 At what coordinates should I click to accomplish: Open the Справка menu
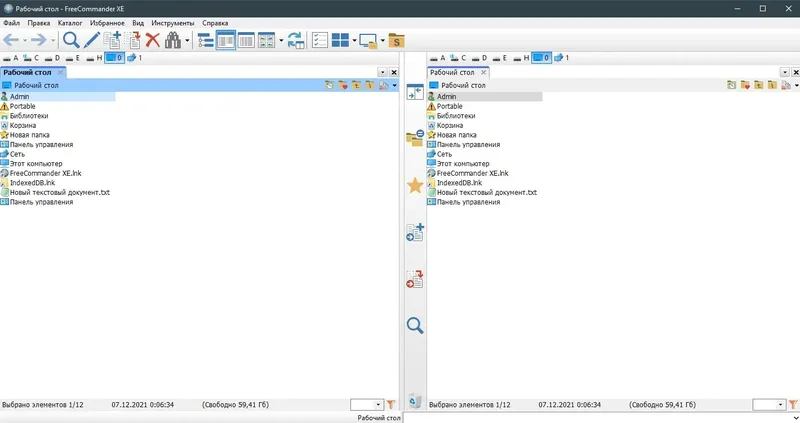215,23
